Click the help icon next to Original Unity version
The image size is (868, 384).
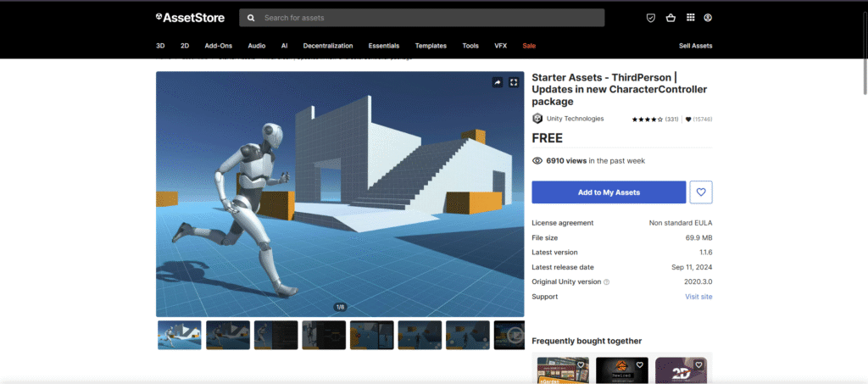[607, 282]
